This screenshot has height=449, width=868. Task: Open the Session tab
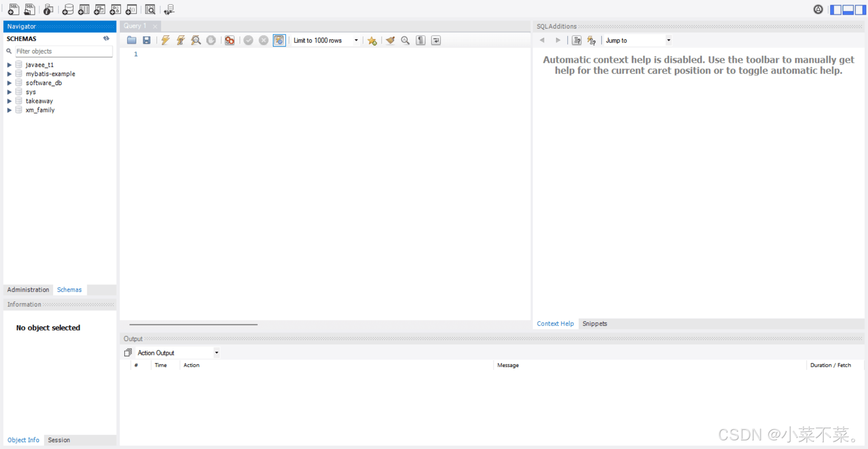click(59, 440)
